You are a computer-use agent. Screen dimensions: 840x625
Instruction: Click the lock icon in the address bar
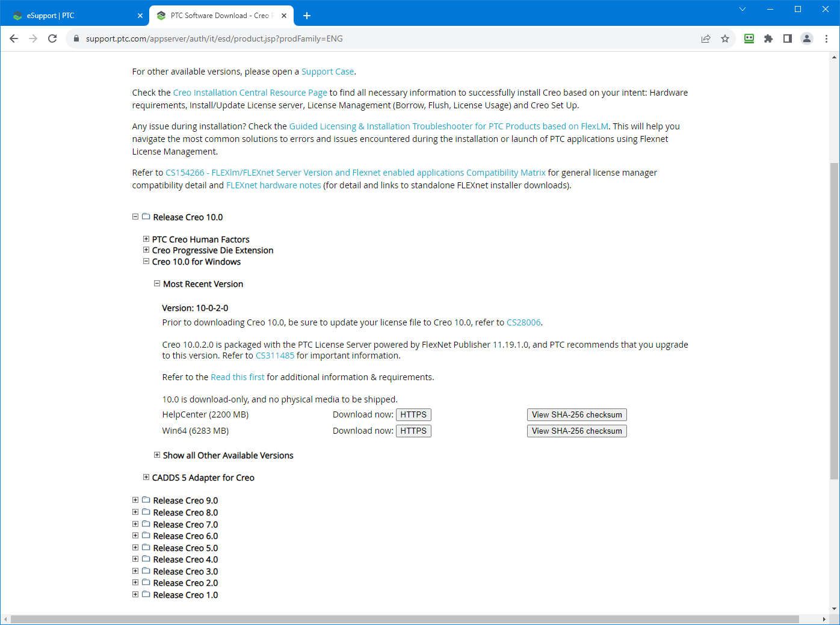76,38
